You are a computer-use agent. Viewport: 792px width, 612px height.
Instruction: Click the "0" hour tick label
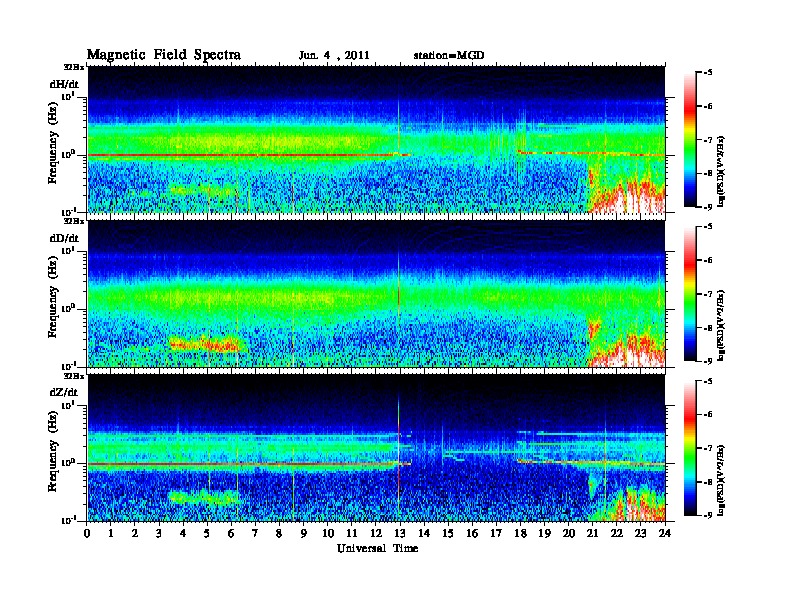[x=87, y=534]
